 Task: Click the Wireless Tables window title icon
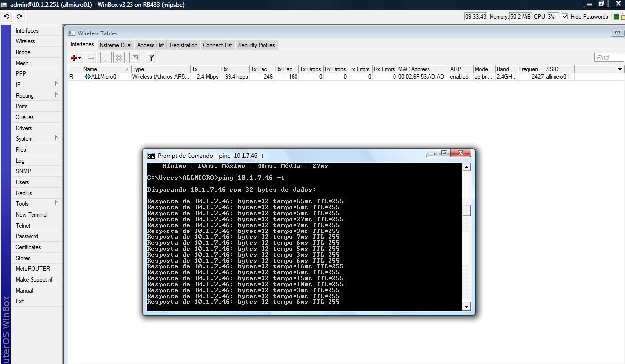72,33
